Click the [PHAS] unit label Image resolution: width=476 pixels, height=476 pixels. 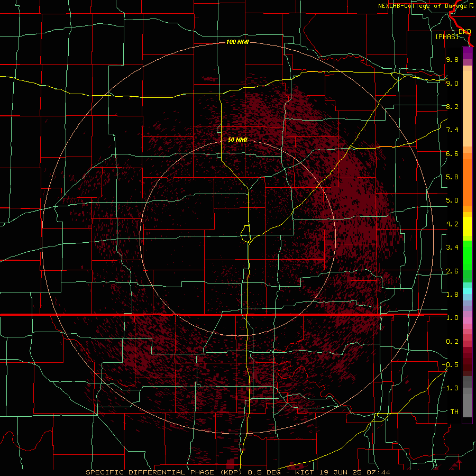click(447, 36)
